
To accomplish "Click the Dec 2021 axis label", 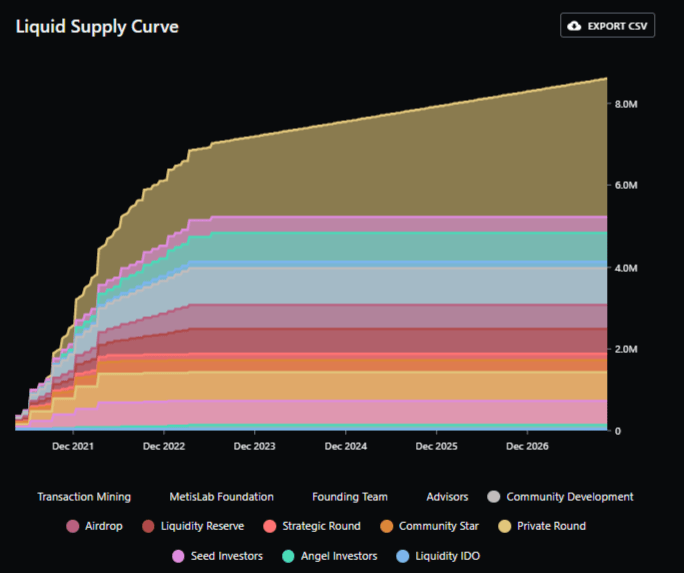I will point(73,446).
